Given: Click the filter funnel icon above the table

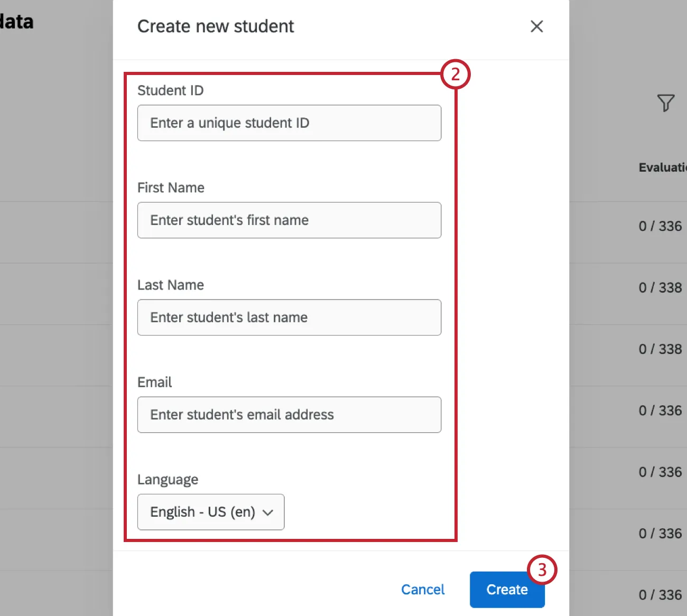Looking at the screenshot, I should point(665,104).
